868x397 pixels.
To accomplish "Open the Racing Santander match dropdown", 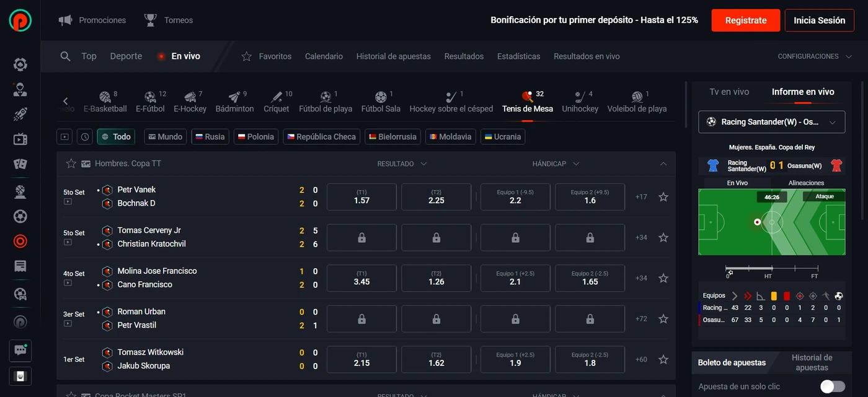I will 771,122.
